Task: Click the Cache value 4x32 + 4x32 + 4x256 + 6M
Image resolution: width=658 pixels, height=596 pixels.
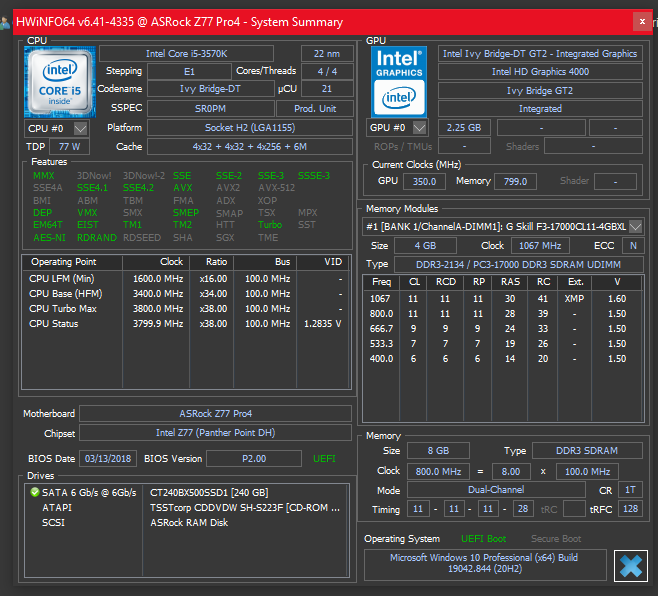Action: [x=250, y=147]
